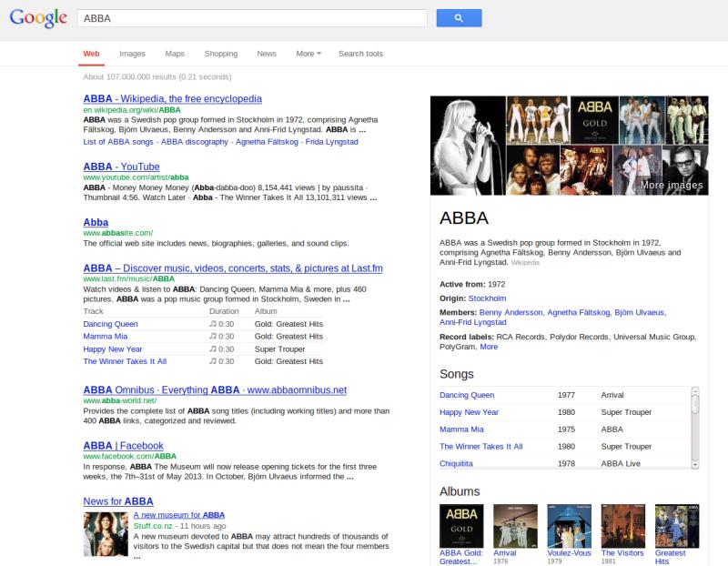Open The Visitors album title link

(622, 553)
